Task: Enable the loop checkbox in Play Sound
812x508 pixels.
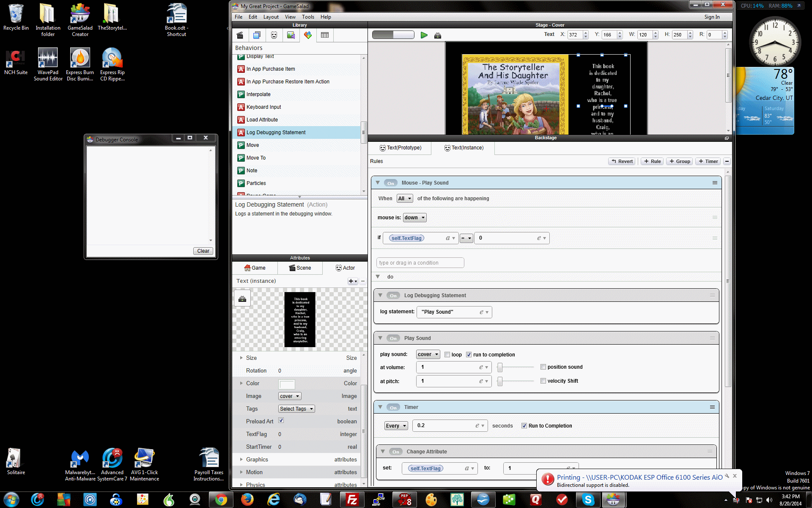Action: click(447, 354)
